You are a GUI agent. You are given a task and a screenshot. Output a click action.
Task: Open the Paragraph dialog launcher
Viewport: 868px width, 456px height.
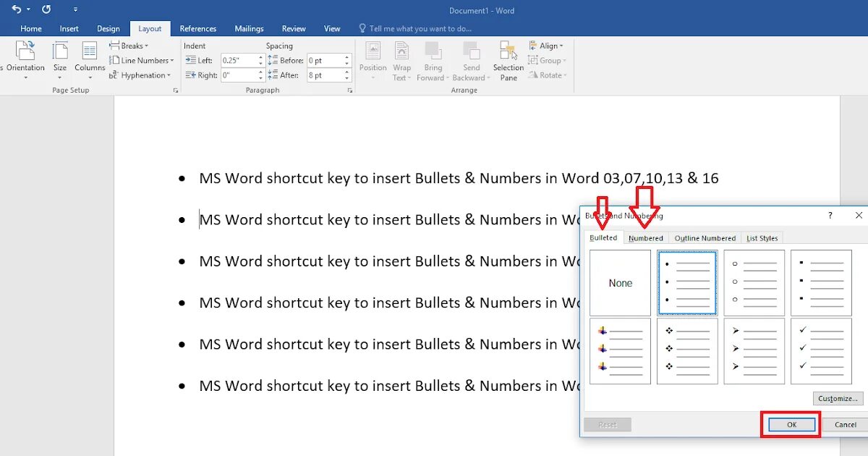(x=350, y=90)
